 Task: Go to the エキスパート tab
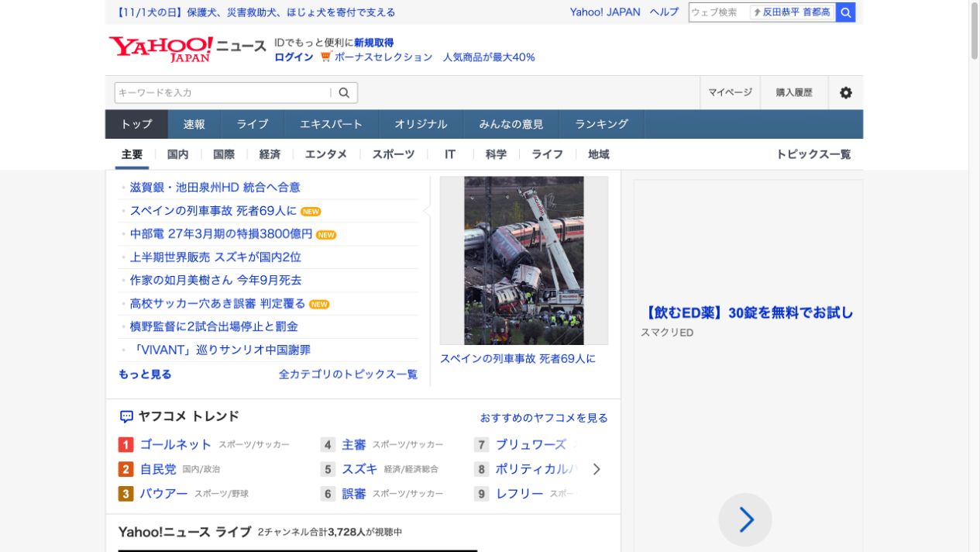pyautogui.click(x=331, y=124)
